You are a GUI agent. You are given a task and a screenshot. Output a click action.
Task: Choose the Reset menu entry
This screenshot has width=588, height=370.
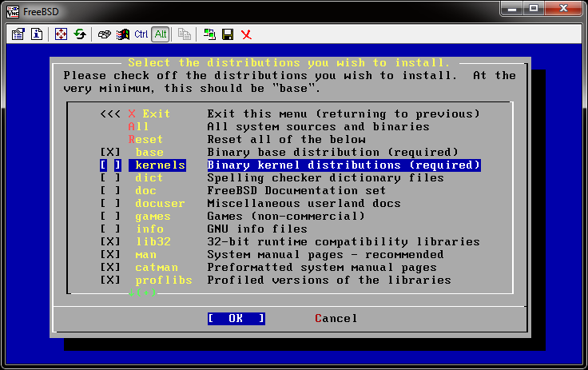(x=145, y=139)
